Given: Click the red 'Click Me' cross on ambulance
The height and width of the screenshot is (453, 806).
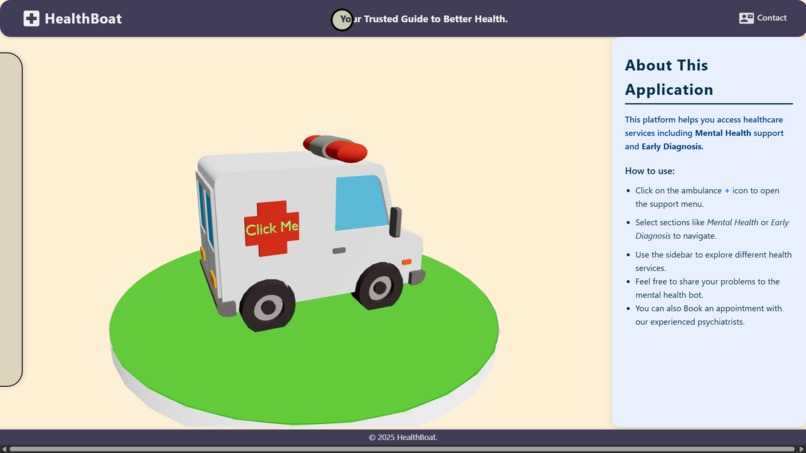Looking at the screenshot, I should 272,228.
